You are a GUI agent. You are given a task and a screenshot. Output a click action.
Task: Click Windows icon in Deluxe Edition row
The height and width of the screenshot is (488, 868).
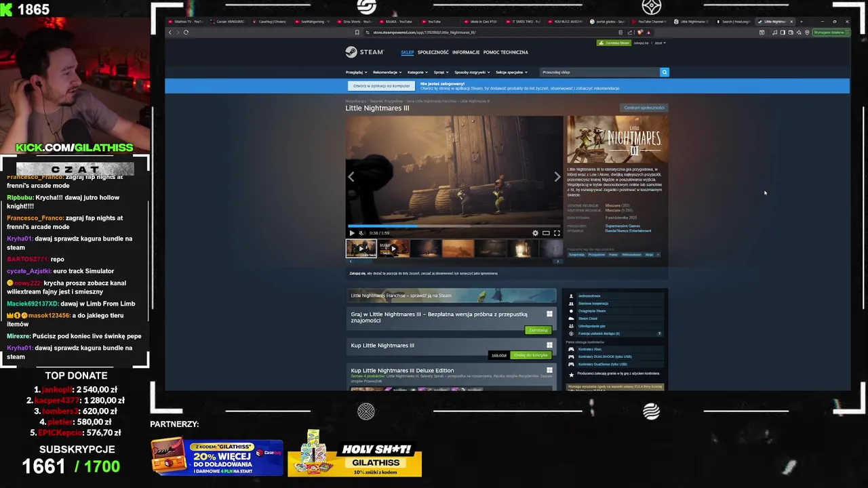pos(549,370)
